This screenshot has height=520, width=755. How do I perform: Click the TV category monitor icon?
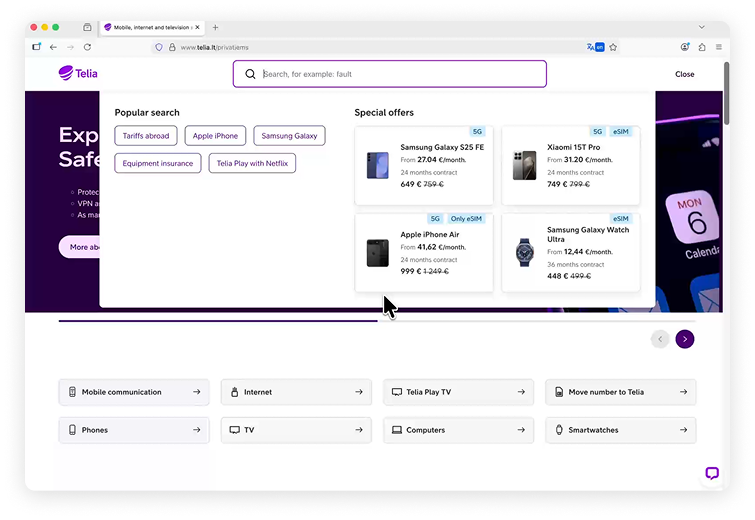(x=234, y=430)
